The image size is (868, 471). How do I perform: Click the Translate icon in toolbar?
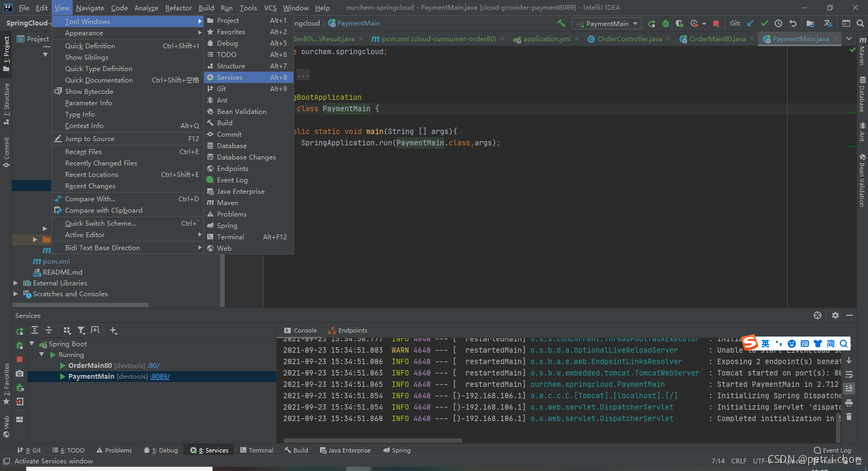click(828, 23)
